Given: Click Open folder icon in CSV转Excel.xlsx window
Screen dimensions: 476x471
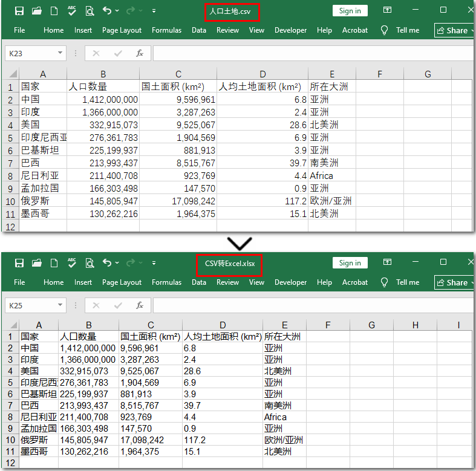Looking at the screenshot, I should point(37,263).
